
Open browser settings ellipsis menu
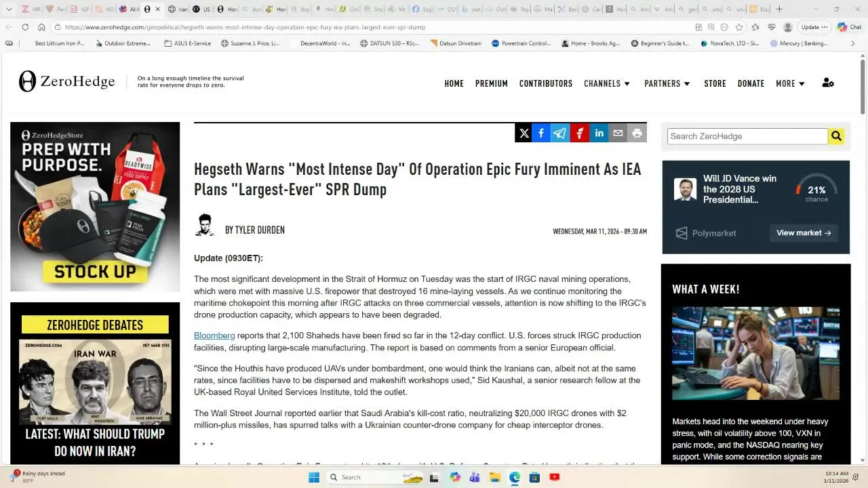click(x=825, y=27)
